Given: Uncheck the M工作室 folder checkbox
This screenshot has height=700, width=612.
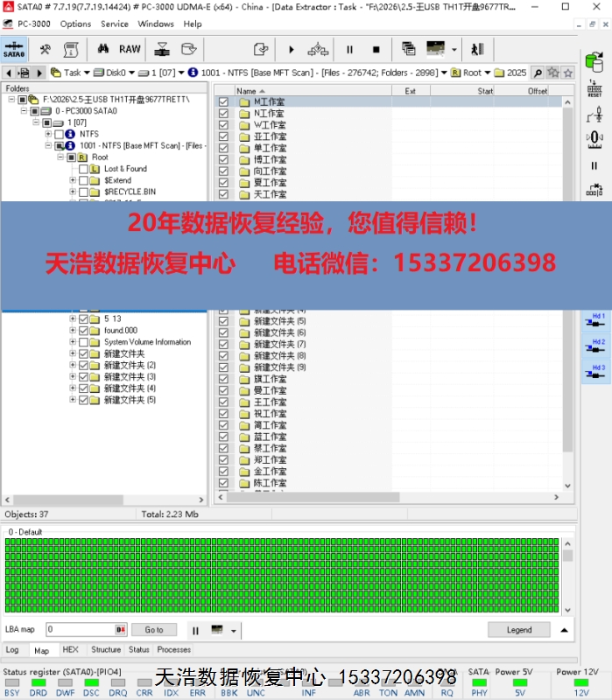Looking at the screenshot, I should [x=223, y=102].
